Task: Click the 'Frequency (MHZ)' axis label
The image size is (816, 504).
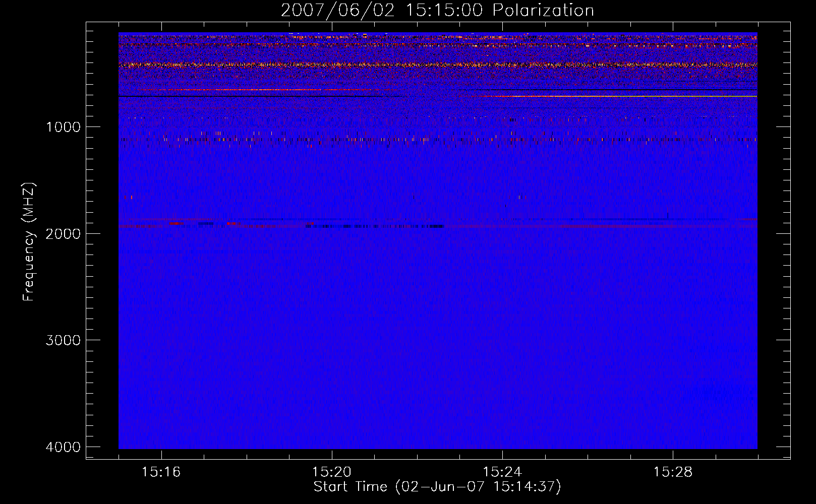Action: 28,241
